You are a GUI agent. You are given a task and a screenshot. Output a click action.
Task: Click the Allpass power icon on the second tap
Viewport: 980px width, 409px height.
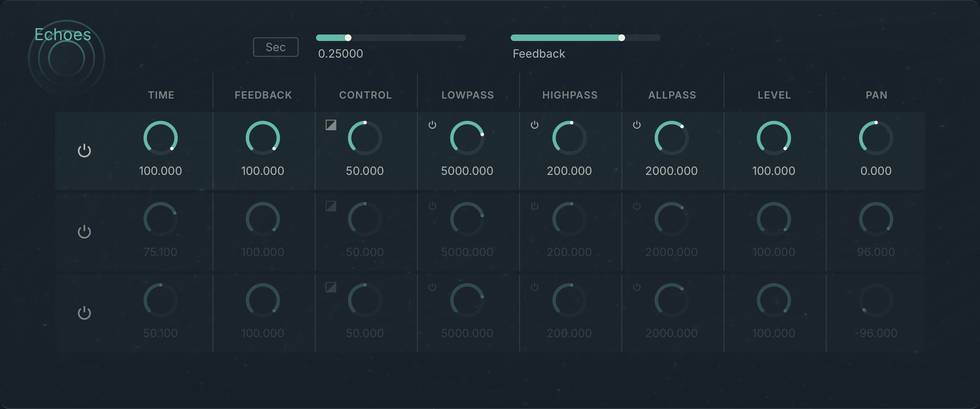[637, 206]
